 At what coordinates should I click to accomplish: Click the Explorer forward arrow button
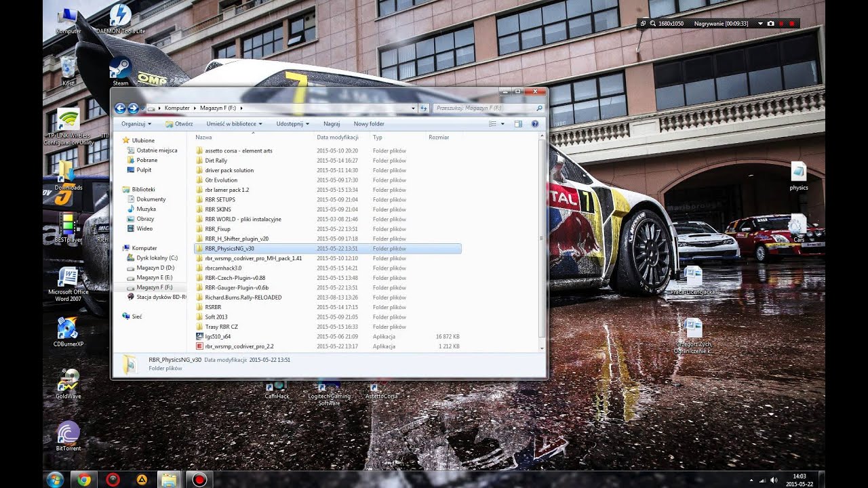(x=133, y=108)
